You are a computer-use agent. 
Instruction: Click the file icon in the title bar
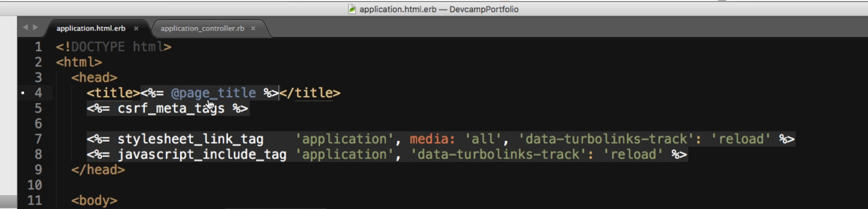[352, 9]
